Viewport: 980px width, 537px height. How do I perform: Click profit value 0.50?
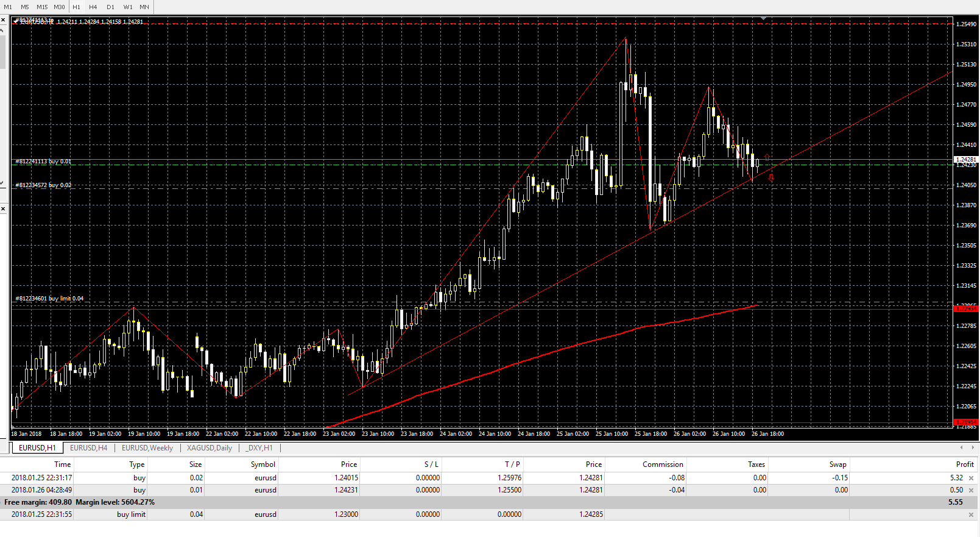click(x=956, y=490)
